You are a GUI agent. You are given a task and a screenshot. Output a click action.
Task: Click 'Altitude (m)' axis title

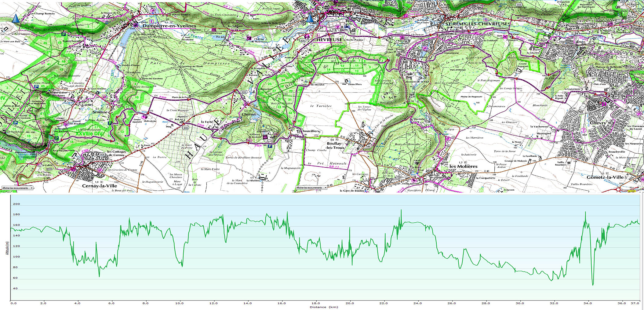(x=7, y=248)
